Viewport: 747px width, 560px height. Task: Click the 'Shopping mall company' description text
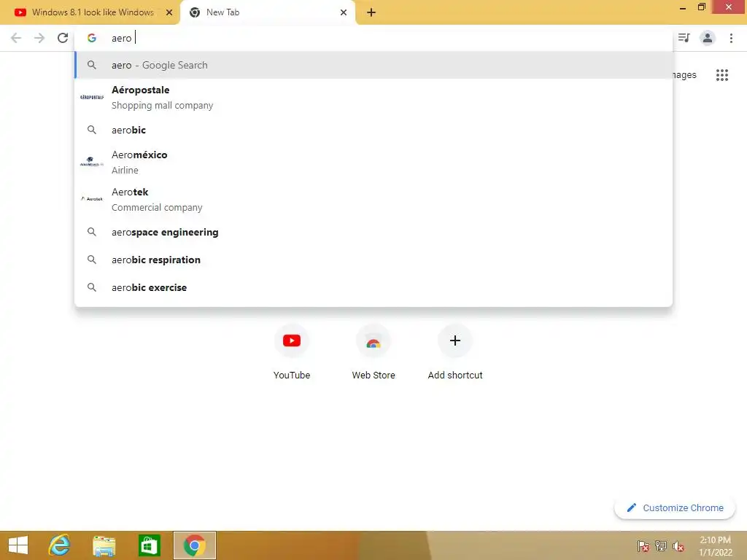(163, 105)
